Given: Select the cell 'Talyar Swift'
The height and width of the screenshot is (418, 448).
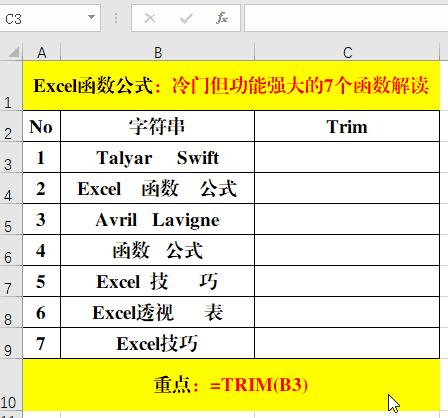Looking at the screenshot, I should coord(157,157).
